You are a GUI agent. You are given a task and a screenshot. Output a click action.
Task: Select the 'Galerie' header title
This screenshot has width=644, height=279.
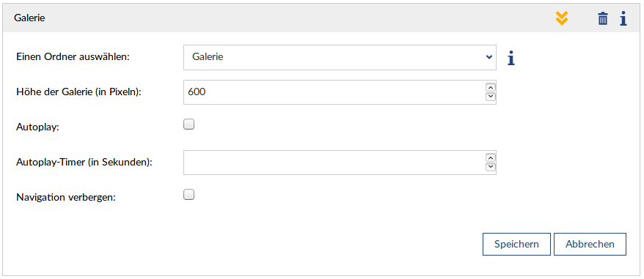coord(29,18)
